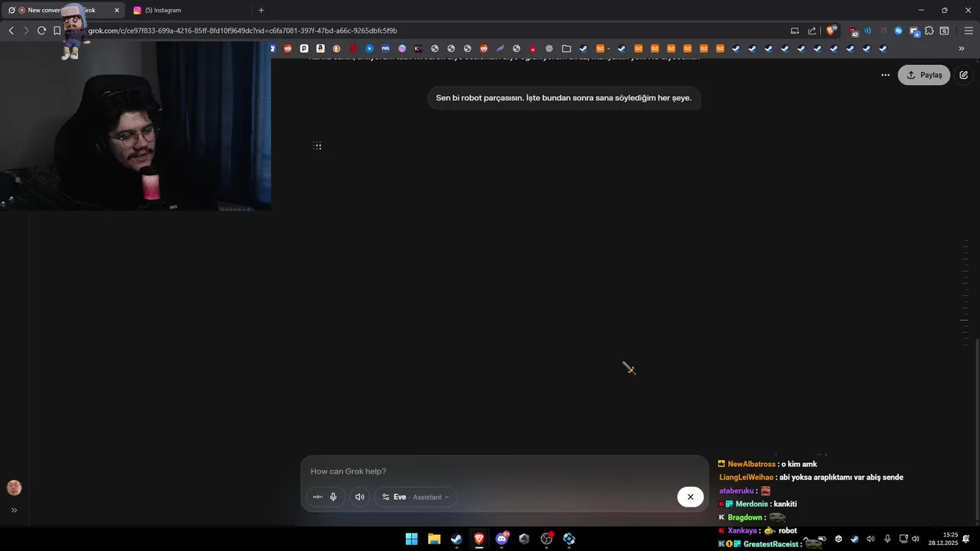Click the system tray microphone icon
This screenshot has height=551, width=980.
pyautogui.click(x=887, y=539)
